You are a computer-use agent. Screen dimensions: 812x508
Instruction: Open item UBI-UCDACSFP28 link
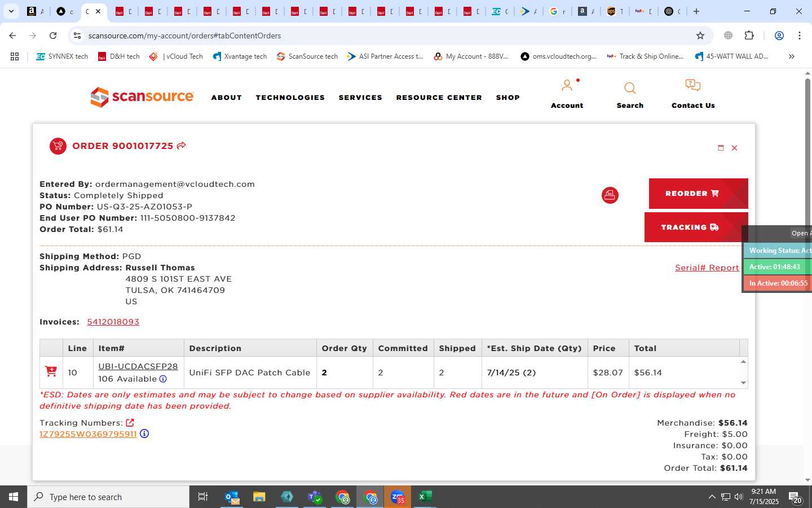click(x=138, y=366)
